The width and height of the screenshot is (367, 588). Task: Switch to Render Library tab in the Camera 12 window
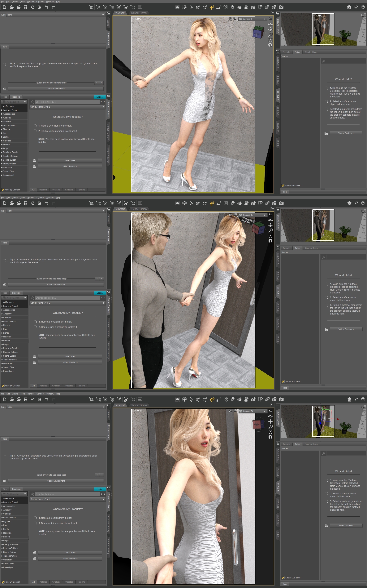click(x=139, y=209)
